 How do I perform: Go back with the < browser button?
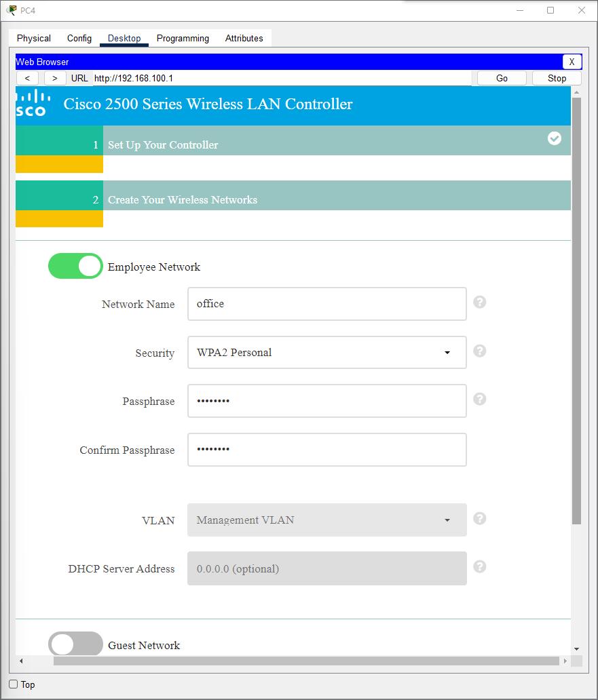(x=27, y=78)
